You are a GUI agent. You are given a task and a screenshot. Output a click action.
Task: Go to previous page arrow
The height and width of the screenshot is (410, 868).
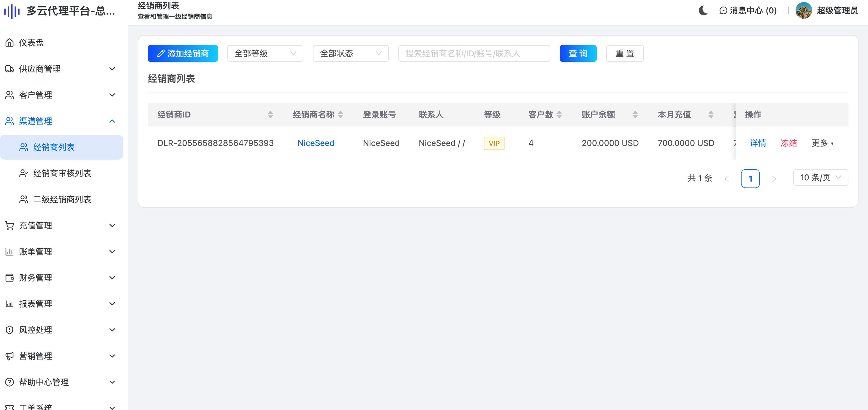tap(727, 179)
